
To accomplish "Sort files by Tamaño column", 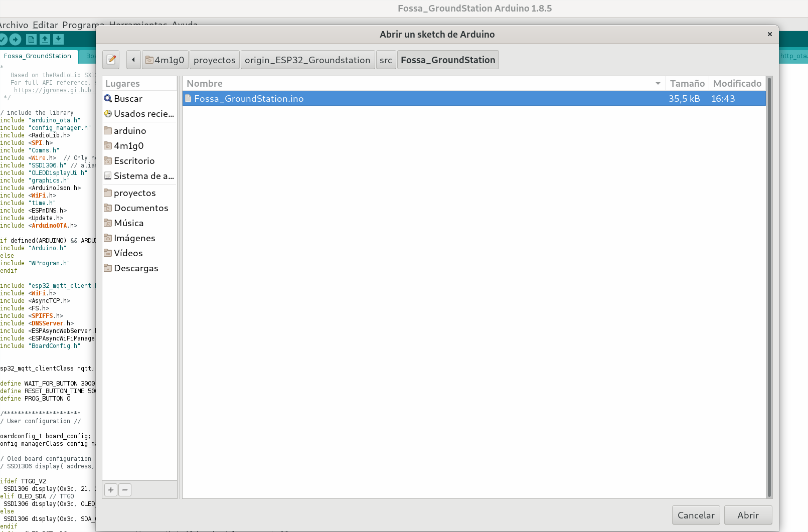I will (687, 84).
